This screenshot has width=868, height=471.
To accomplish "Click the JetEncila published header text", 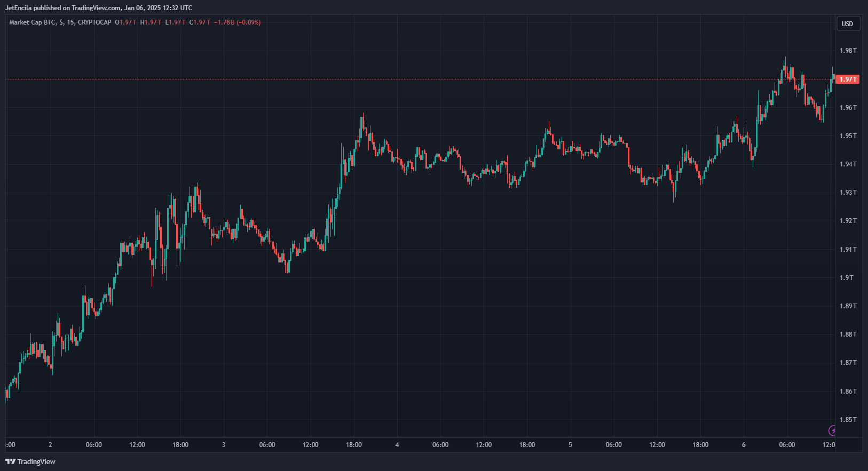I will (99, 8).
